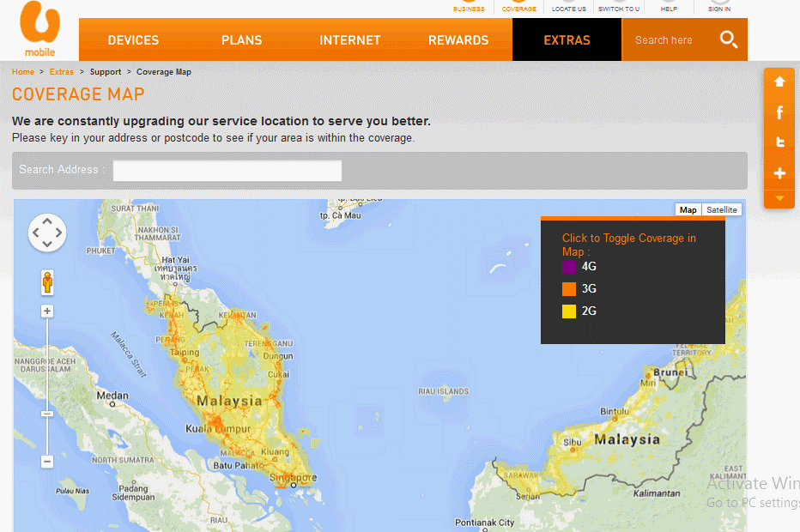Click Brunei label on map
The width and height of the screenshot is (800, 532).
[670, 372]
